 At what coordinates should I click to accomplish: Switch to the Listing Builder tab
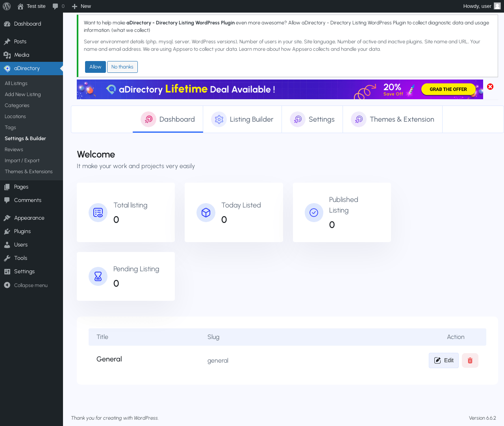pos(242,119)
